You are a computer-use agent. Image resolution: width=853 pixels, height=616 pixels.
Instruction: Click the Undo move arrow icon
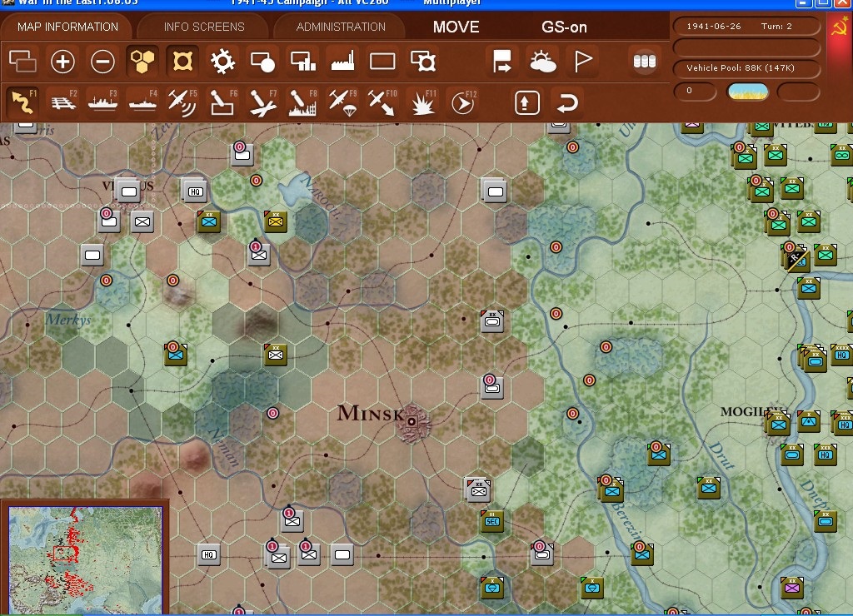(566, 102)
